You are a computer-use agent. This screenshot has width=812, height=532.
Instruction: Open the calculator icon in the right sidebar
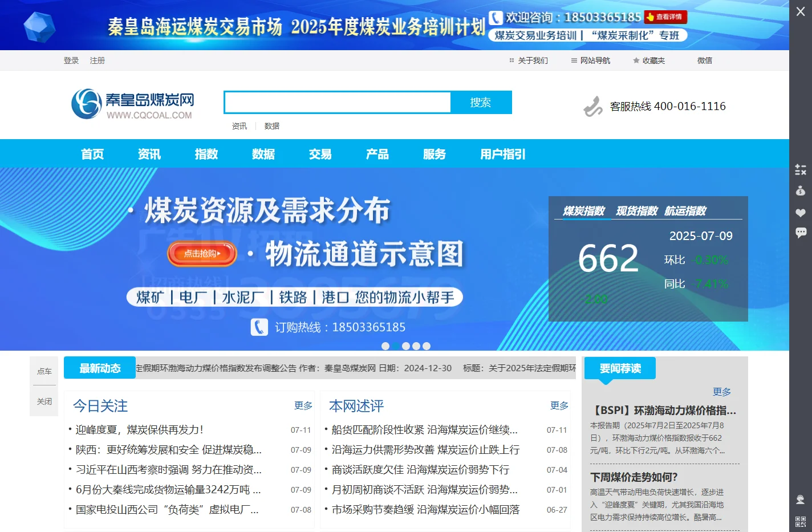[x=801, y=169]
